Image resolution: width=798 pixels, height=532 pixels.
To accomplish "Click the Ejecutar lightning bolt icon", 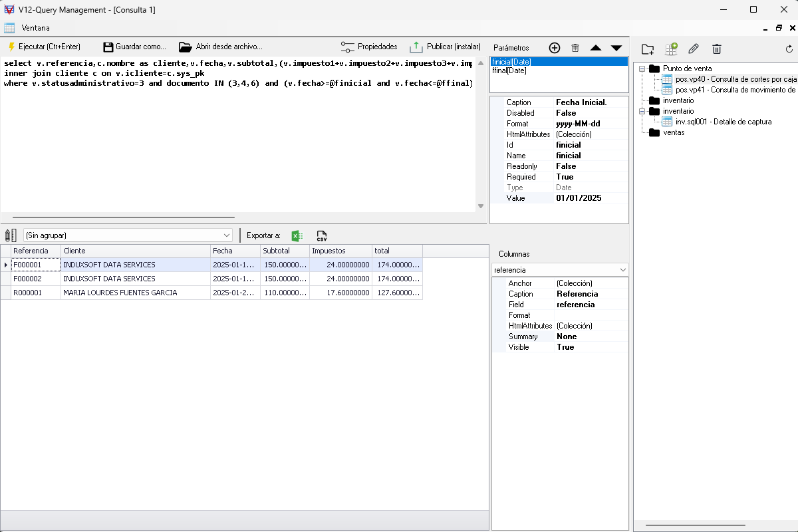I will 11,47.
